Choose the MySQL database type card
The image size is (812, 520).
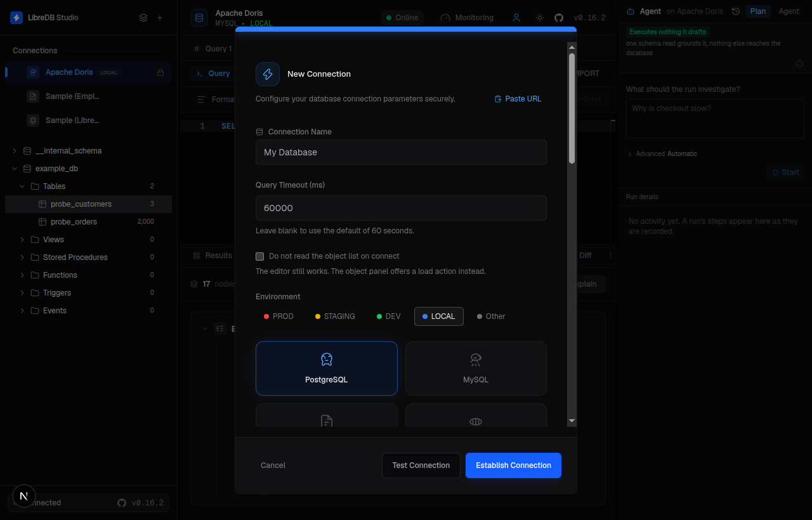click(476, 368)
